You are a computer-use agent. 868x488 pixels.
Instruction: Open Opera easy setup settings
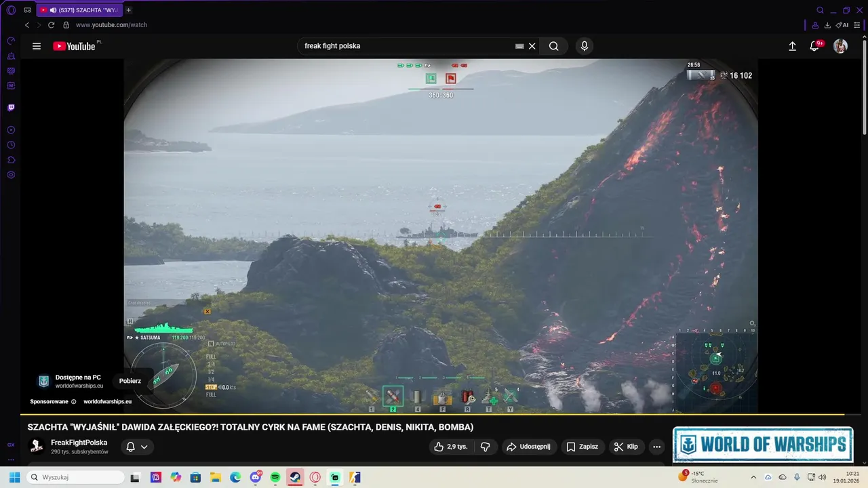[x=857, y=25]
